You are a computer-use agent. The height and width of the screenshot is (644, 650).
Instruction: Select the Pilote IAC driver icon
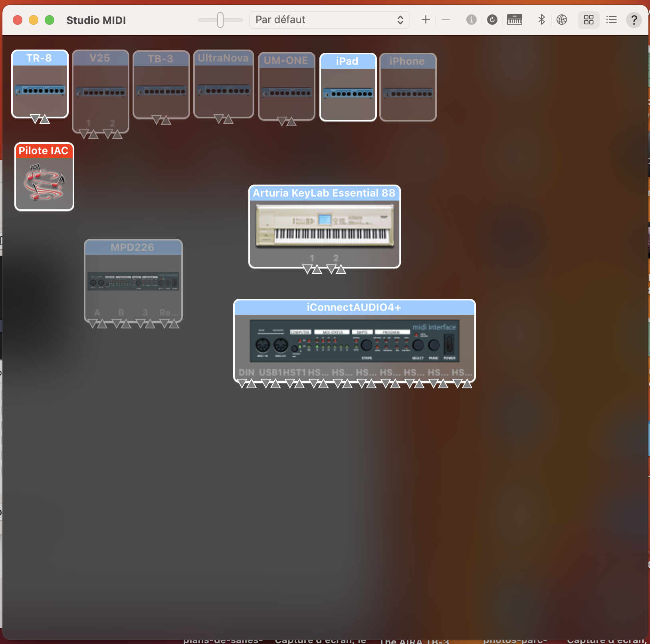point(44,177)
